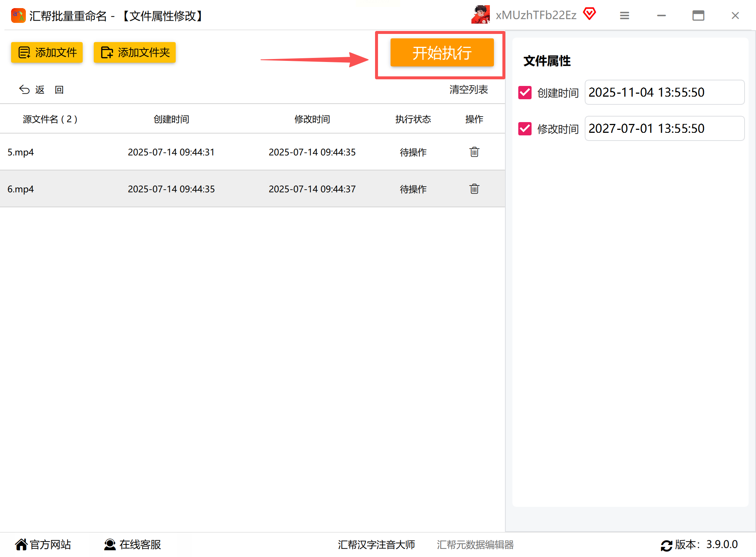756x557 pixels.
Task: Open 在线客服 support
Action: [x=133, y=544]
